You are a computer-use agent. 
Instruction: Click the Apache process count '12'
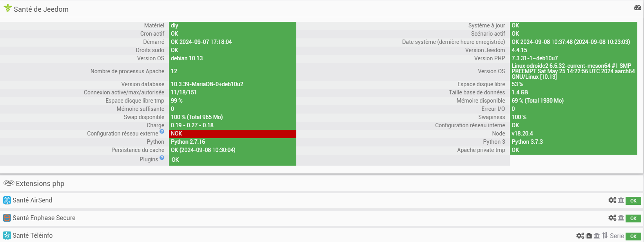coord(174,71)
